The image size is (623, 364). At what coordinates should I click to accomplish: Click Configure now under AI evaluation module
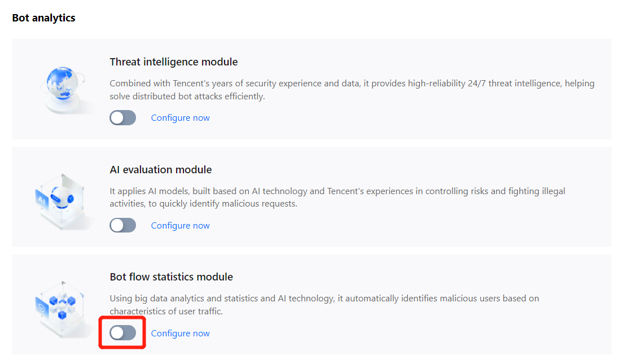coord(180,226)
